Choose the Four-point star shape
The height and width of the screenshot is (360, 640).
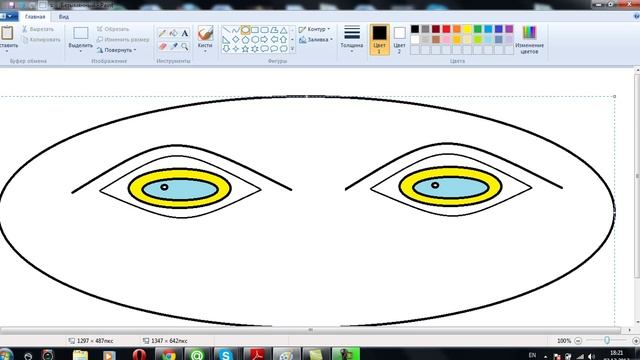236,49
